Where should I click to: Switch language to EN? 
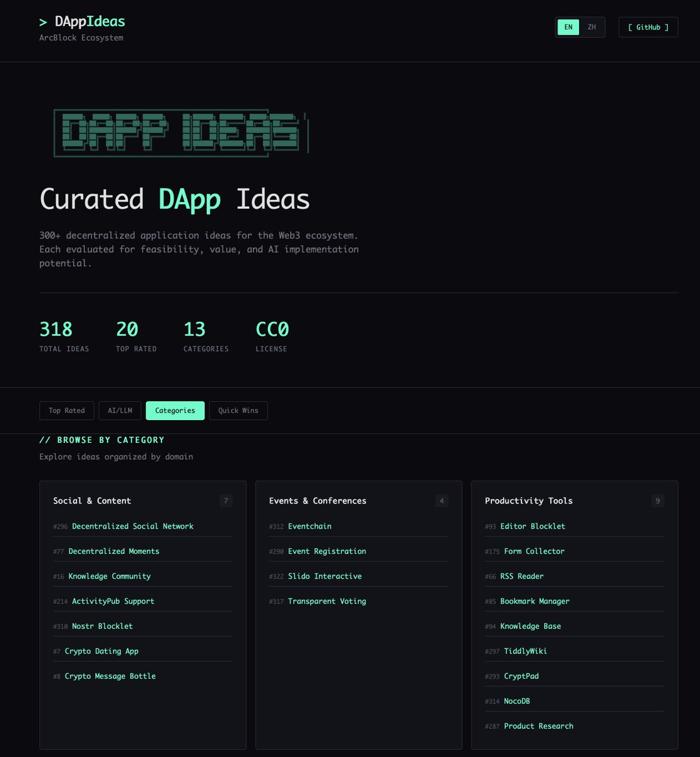click(568, 27)
